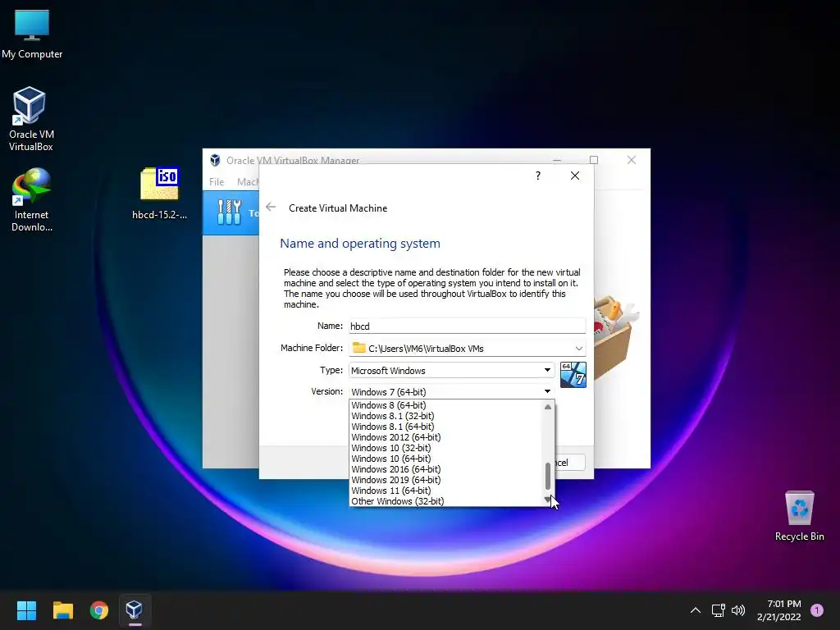Select the hbcd-15.2 ISO file icon
Screen dimensions: 840x630
tap(159, 194)
